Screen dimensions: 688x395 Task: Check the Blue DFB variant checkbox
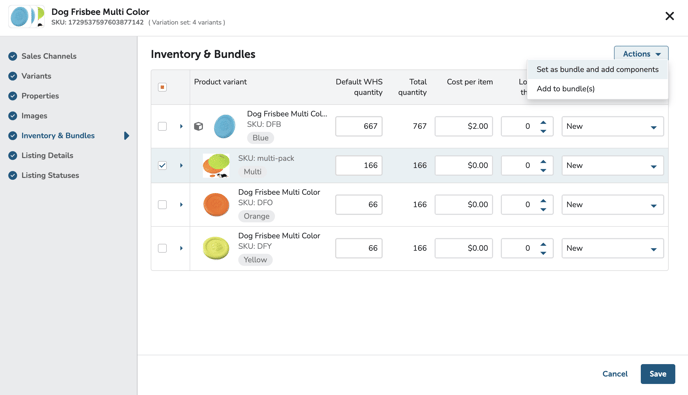click(x=162, y=126)
